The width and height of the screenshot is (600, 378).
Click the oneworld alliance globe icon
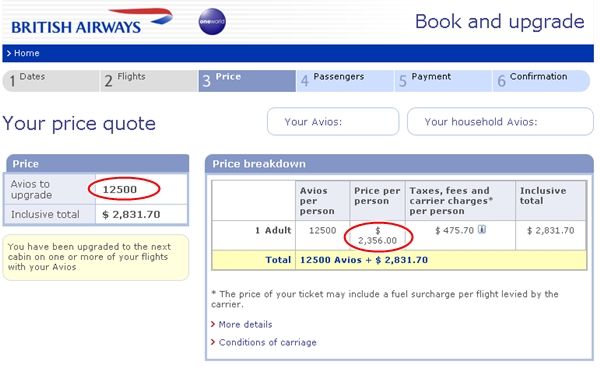pos(212,21)
